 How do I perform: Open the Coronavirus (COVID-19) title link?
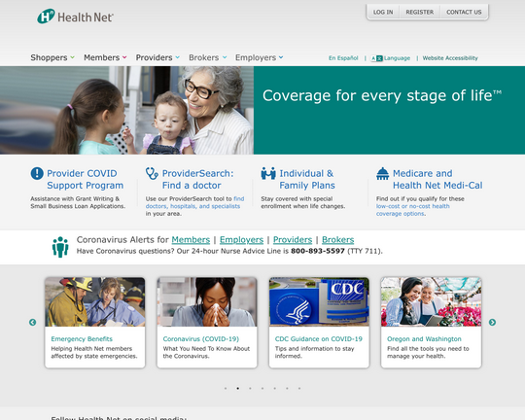(201, 339)
